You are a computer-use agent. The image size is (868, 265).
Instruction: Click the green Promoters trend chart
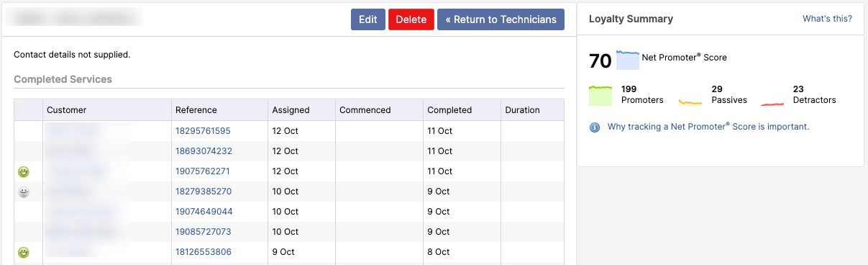(x=600, y=96)
